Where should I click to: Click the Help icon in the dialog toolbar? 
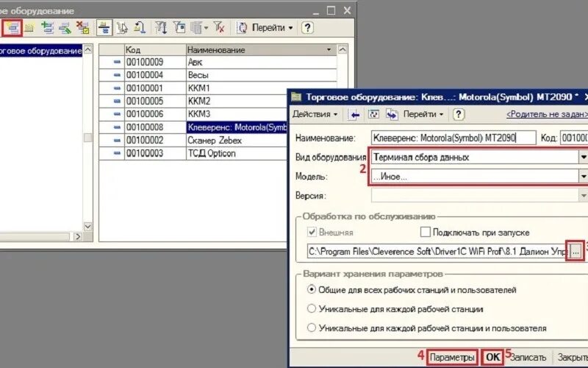(458, 114)
